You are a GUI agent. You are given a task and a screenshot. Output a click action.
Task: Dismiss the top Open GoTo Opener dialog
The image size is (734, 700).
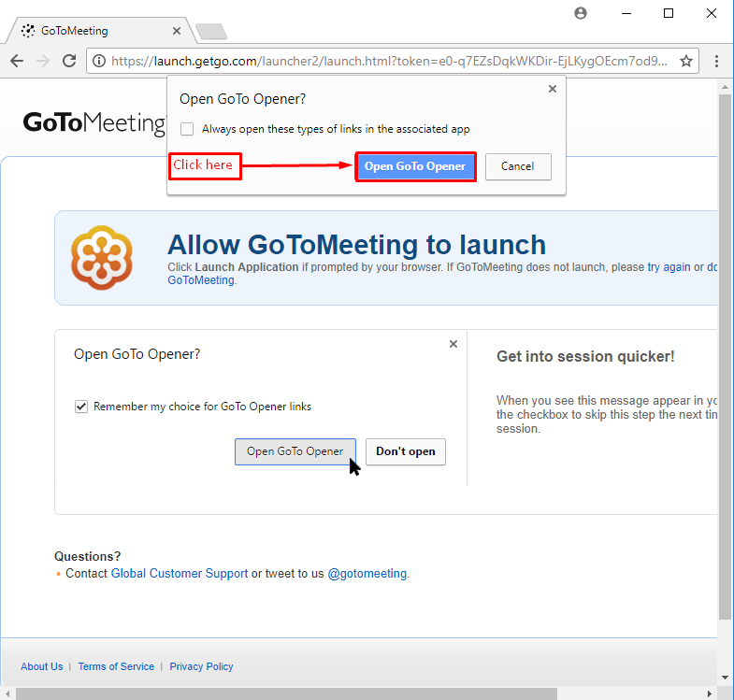(553, 89)
